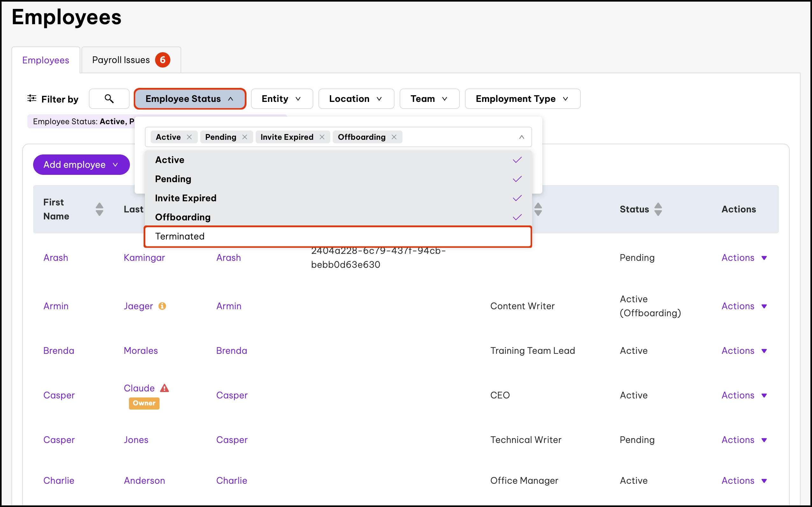Open the Entity filter dropdown
This screenshot has height=507, width=812.
tap(281, 99)
